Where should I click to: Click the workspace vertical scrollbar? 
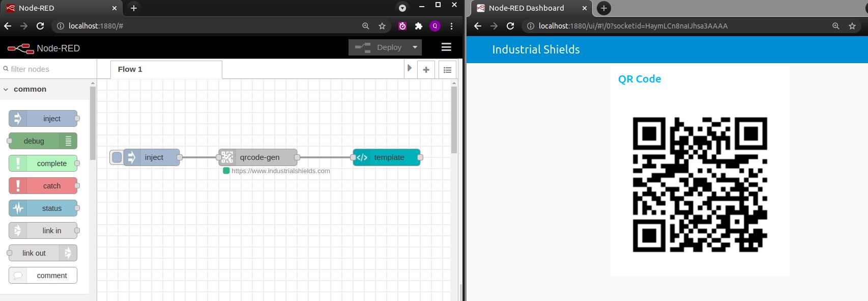(454, 120)
